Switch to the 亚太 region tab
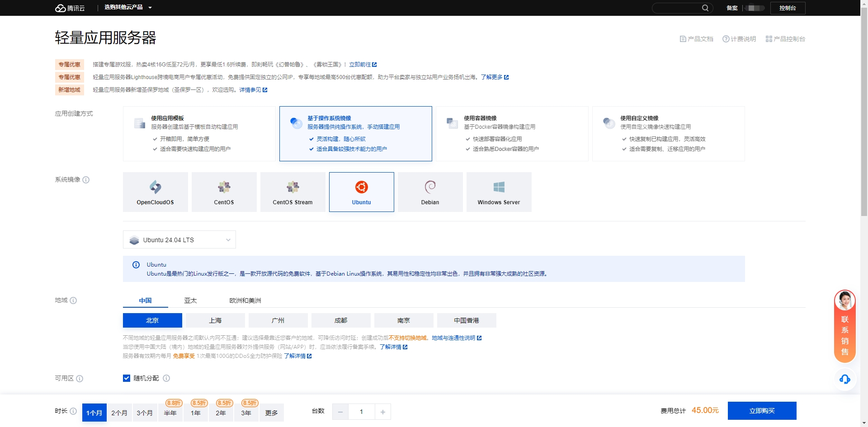The width and height of the screenshot is (868, 427). (190, 300)
